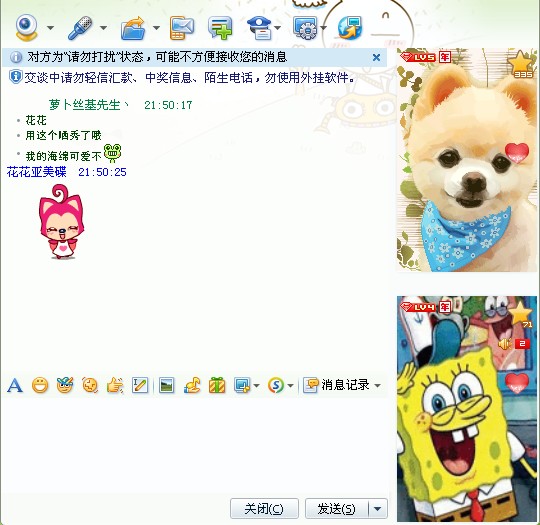The height and width of the screenshot is (525, 540).
Task: Send a window shake nudge icon
Action: click(90, 385)
